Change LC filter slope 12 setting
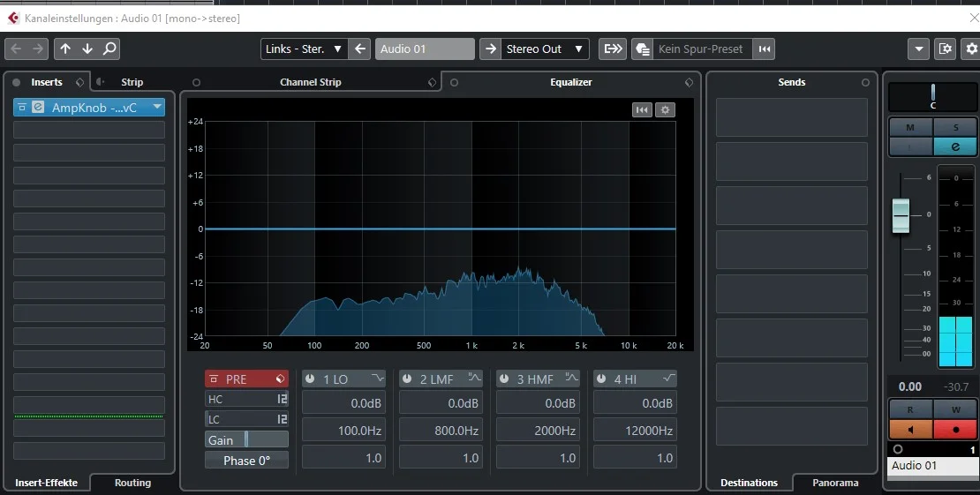This screenshot has width=980, height=495. (282, 419)
